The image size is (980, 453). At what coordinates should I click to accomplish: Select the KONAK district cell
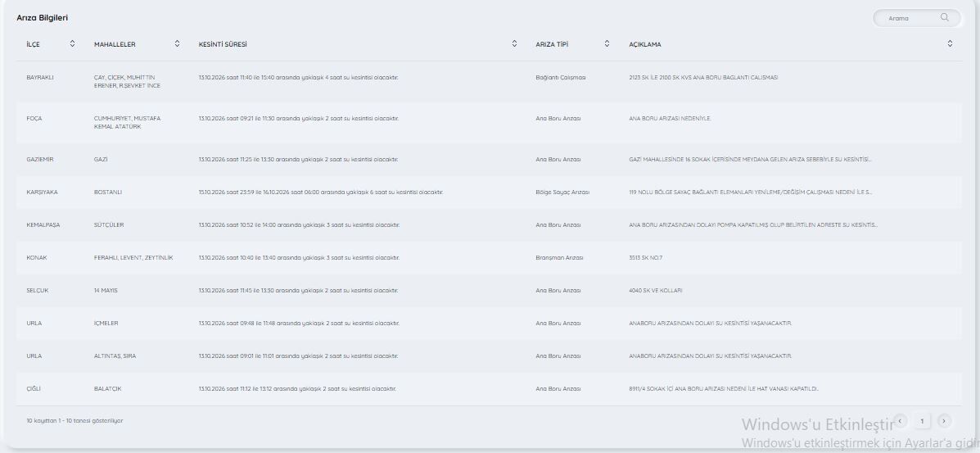click(x=36, y=258)
